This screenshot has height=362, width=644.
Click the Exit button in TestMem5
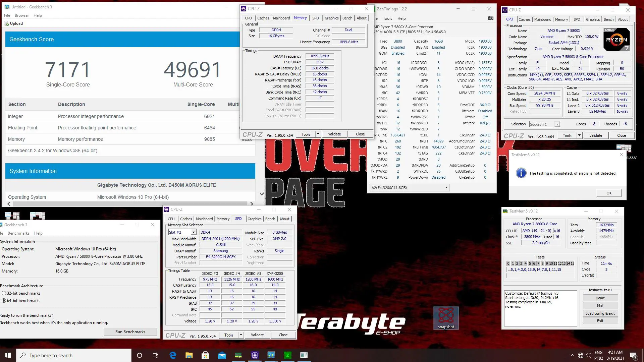[600, 321]
